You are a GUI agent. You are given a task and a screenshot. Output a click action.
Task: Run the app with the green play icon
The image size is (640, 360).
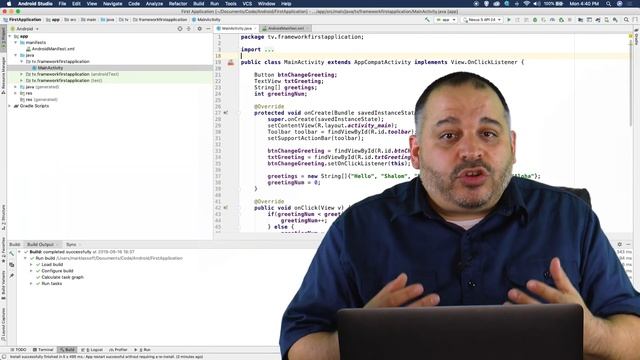click(509, 20)
